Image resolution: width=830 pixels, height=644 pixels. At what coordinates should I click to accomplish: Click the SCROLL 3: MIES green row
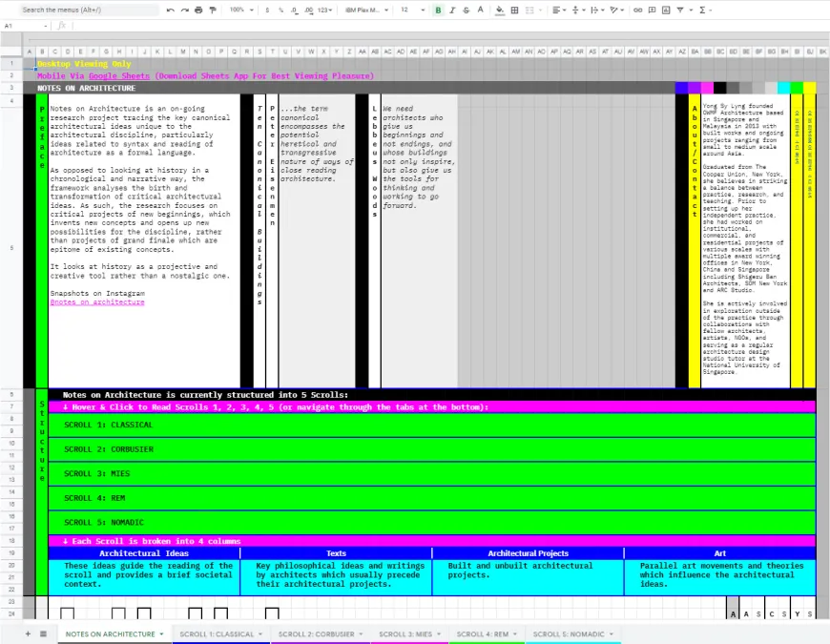coord(431,473)
